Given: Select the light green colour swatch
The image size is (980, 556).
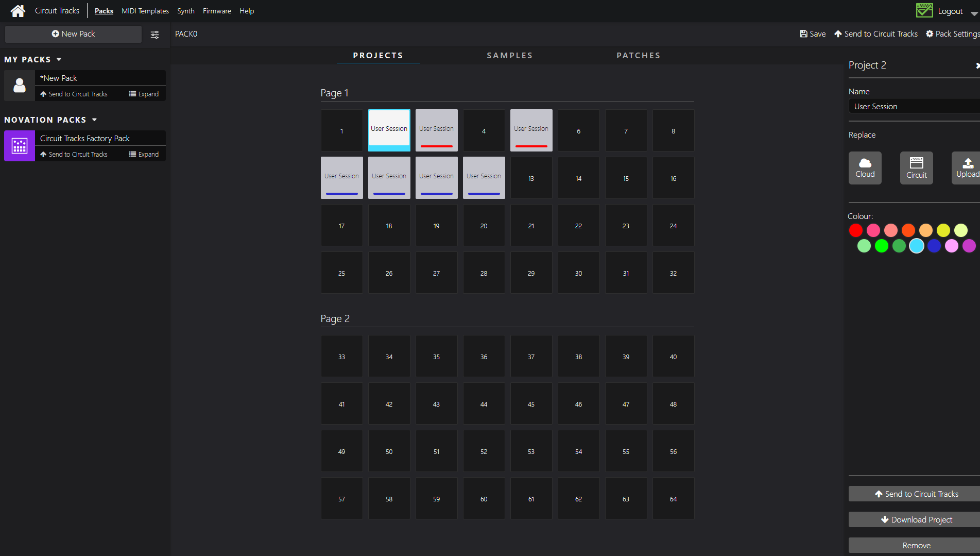Looking at the screenshot, I should 864,246.
